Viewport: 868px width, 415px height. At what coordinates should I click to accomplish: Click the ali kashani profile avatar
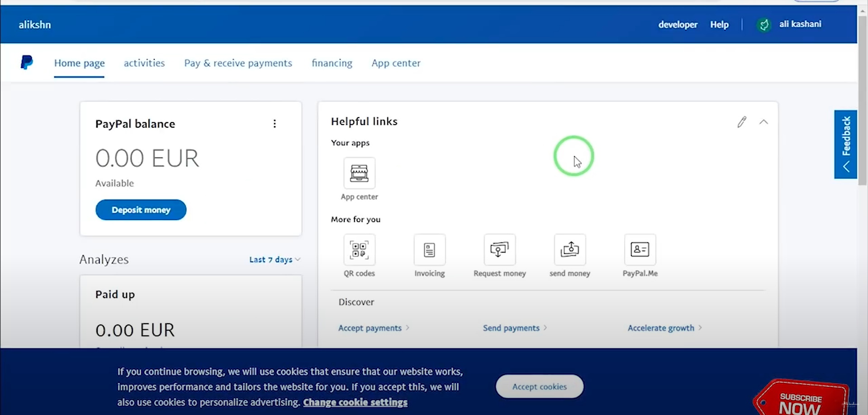coord(764,24)
